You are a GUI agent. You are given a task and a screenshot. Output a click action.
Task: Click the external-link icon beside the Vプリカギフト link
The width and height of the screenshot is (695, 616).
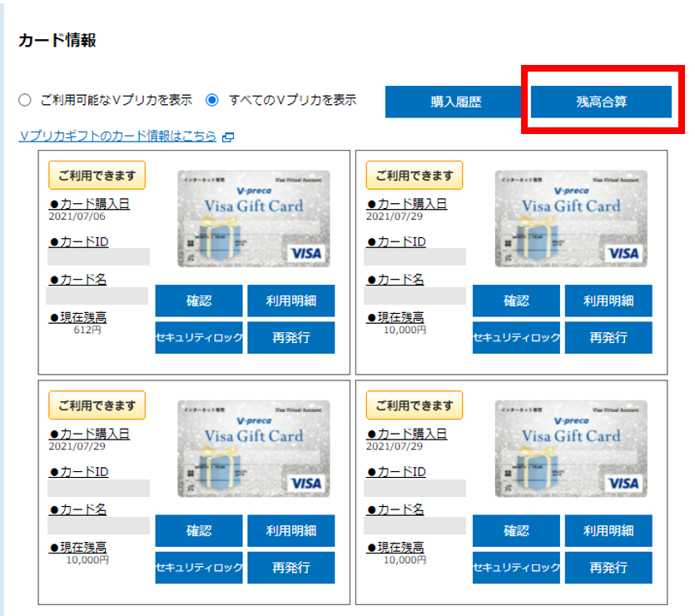(x=228, y=137)
